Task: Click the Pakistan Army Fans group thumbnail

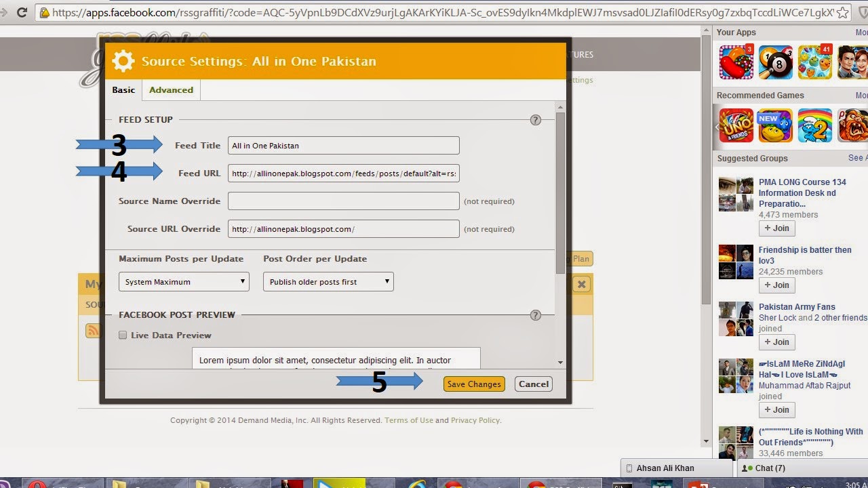Action: click(x=736, y=319)
